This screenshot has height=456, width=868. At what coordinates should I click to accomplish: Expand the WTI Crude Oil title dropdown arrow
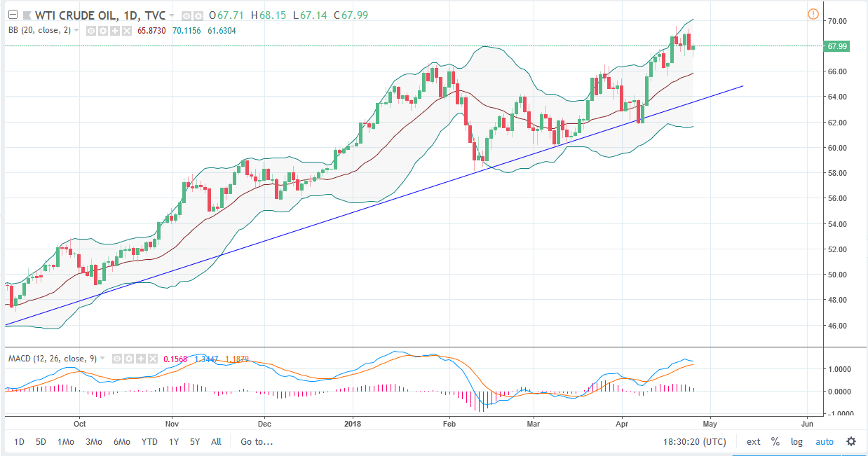tap(171, 15)
